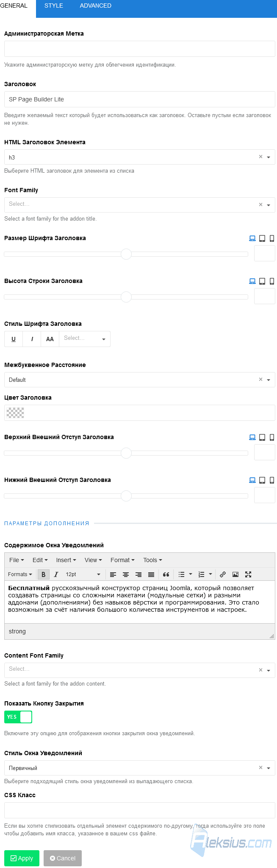Expand the Formats dropdown in the editor
The width and height of the screenshot is (277, 868).
(20, 574)
